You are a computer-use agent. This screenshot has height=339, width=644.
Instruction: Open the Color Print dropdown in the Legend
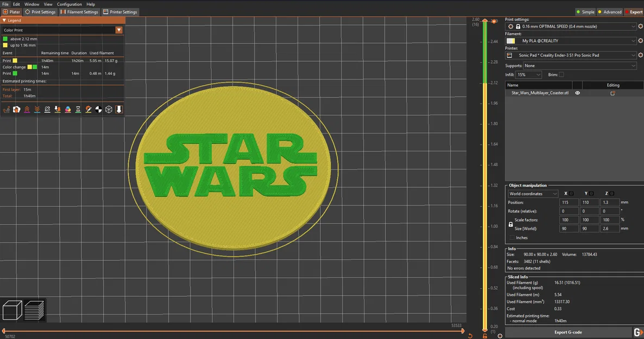(118, 29)
